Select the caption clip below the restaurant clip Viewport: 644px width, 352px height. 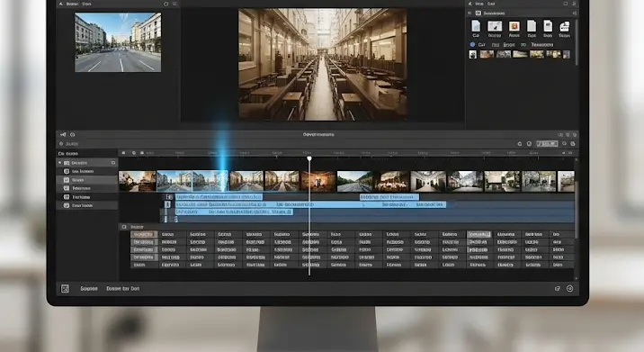pyautogui.click(x=389, y=197)
